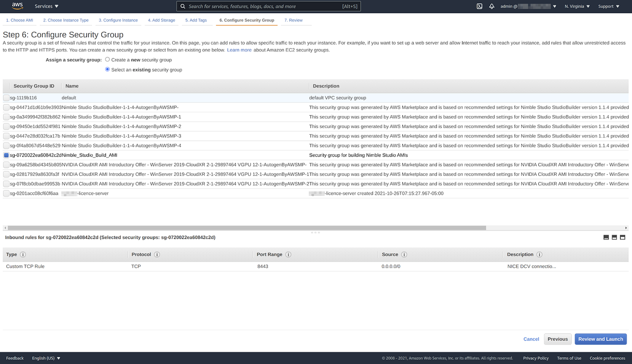This screenshot has width=632, height=364.
Task: Go to step 4. Add Storage
Action: coord(162,20)
